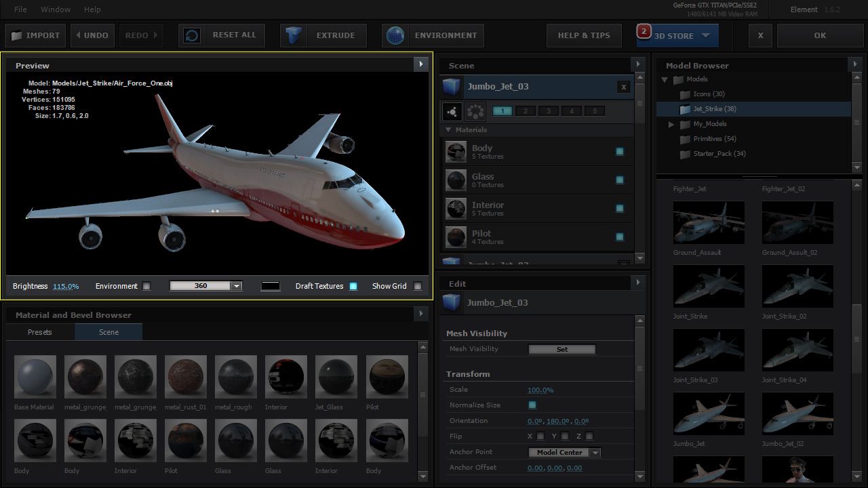Click the Extrude cube icon

pos(294,35)
